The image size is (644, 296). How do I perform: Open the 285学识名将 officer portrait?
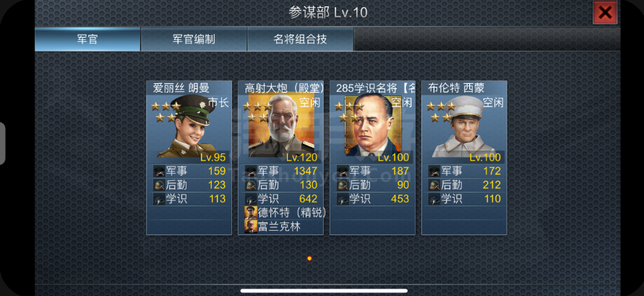pyautogui.click(x=373, y=126)
